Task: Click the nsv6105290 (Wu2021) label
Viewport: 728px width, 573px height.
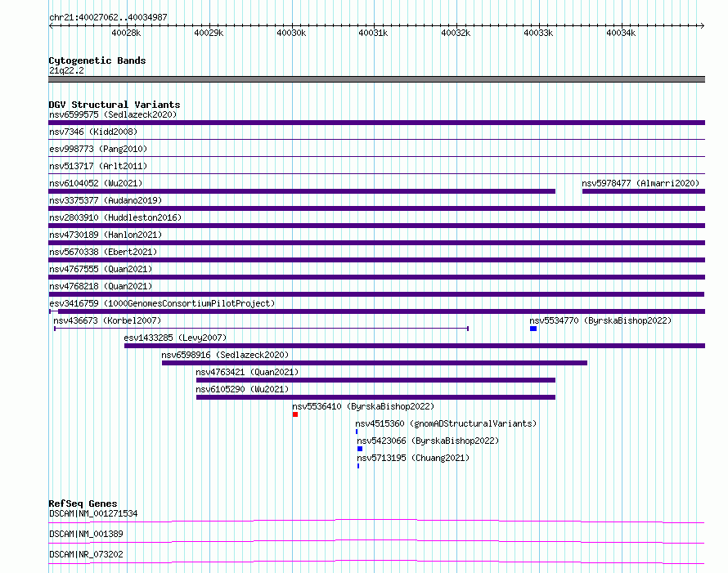Action: coord(242,389)
